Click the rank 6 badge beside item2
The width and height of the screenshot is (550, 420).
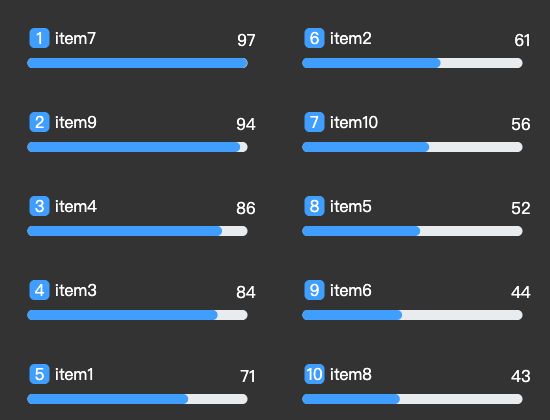[314, 38]
